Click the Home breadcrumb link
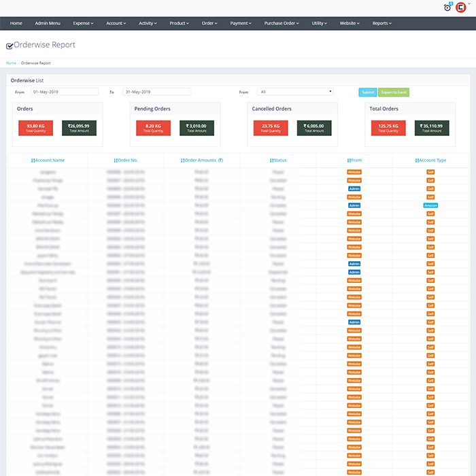The height and width of the screenshot is (476, 476). [x=11, y=63]
